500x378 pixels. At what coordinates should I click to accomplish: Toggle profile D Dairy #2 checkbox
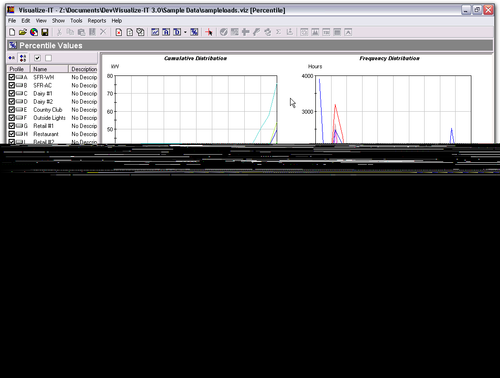(x=12, y=101)
